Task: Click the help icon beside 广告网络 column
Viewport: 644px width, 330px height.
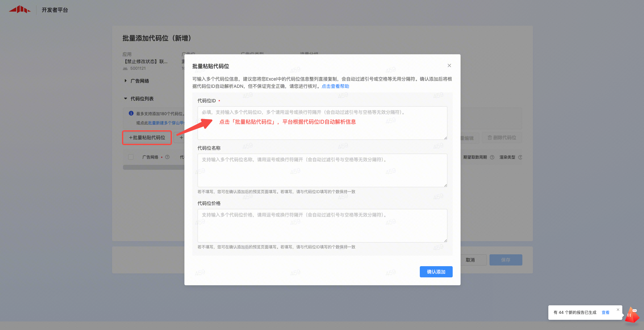Action: [x=167, y=157]
